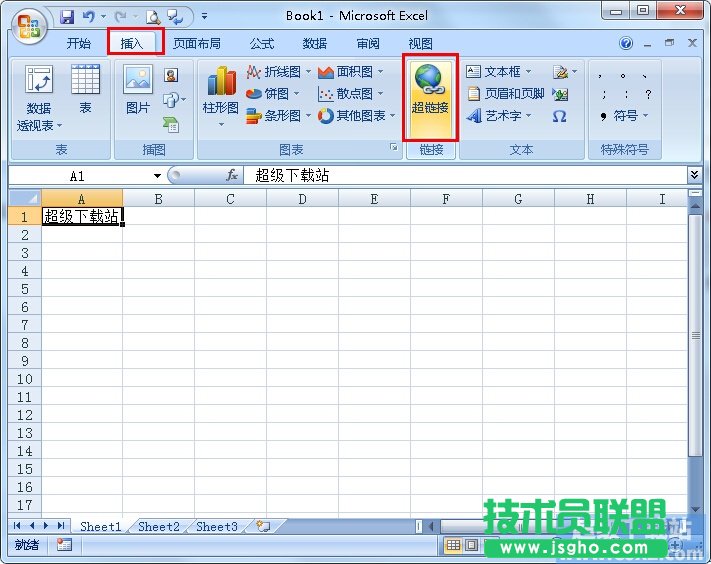Go to first sheet navigation arrow

17,526
